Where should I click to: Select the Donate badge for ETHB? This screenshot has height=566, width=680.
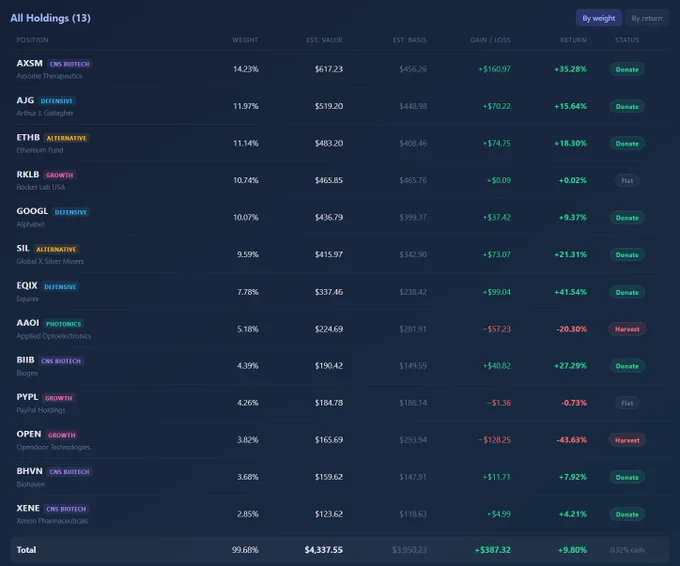click(x=627, y=144)
